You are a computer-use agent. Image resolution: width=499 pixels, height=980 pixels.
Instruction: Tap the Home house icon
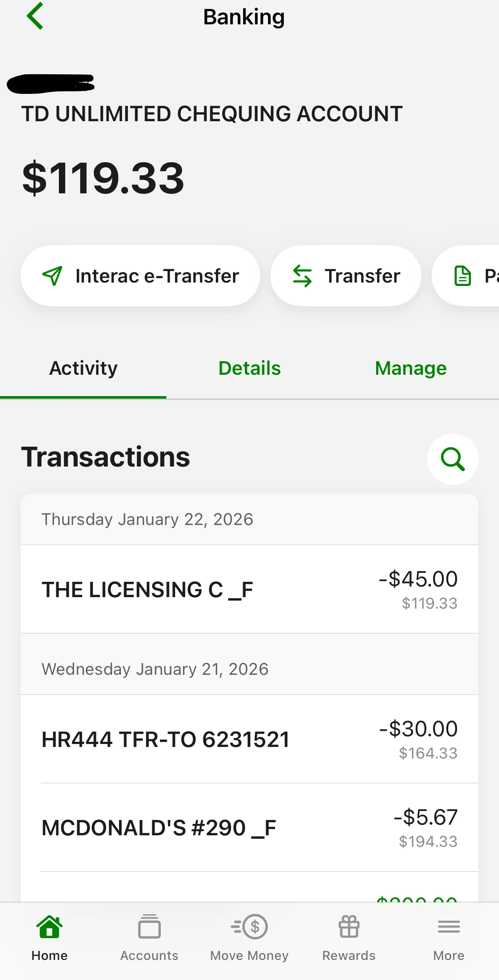(x=49, y=927)
